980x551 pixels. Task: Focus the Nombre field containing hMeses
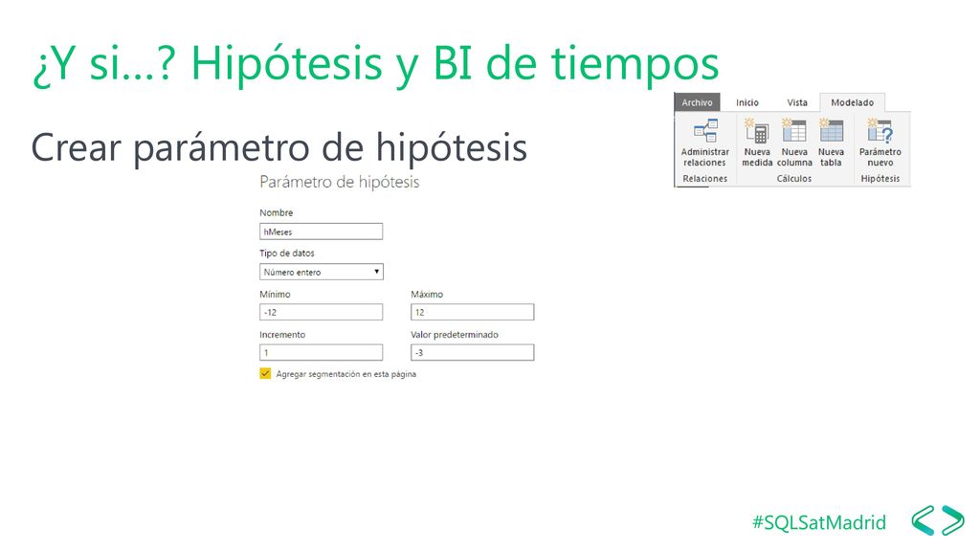[322, 231]
